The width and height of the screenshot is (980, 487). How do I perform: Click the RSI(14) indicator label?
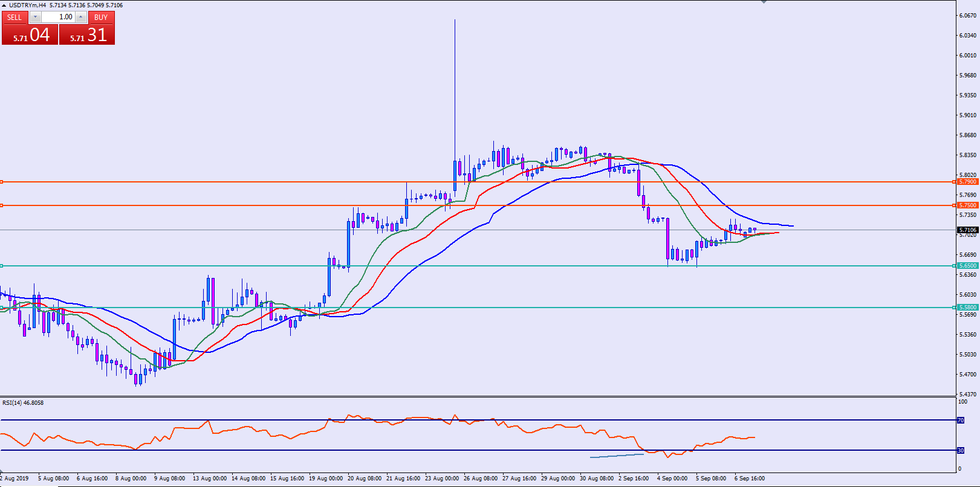coord(23,403)
